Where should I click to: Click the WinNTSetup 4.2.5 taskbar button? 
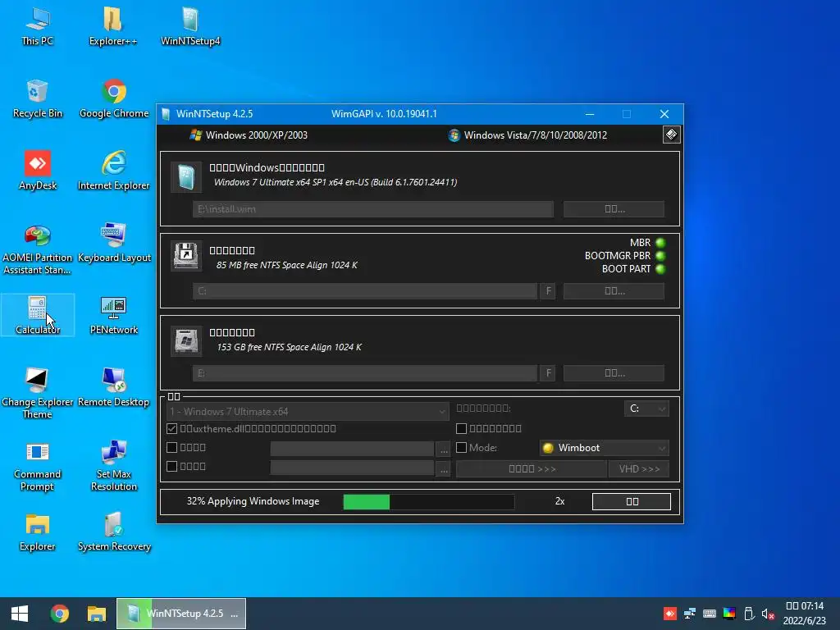point(181,614)
